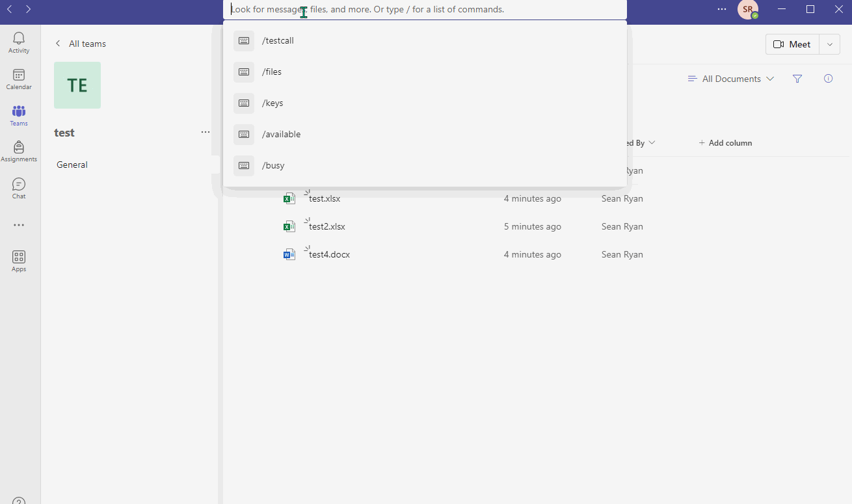Select the /keys command

pos(425,103)
